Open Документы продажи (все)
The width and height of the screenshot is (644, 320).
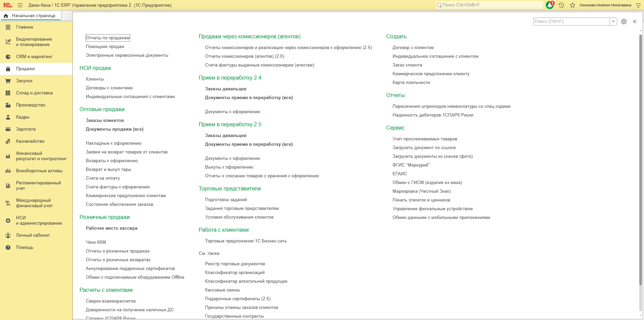(x=114, y=129)
